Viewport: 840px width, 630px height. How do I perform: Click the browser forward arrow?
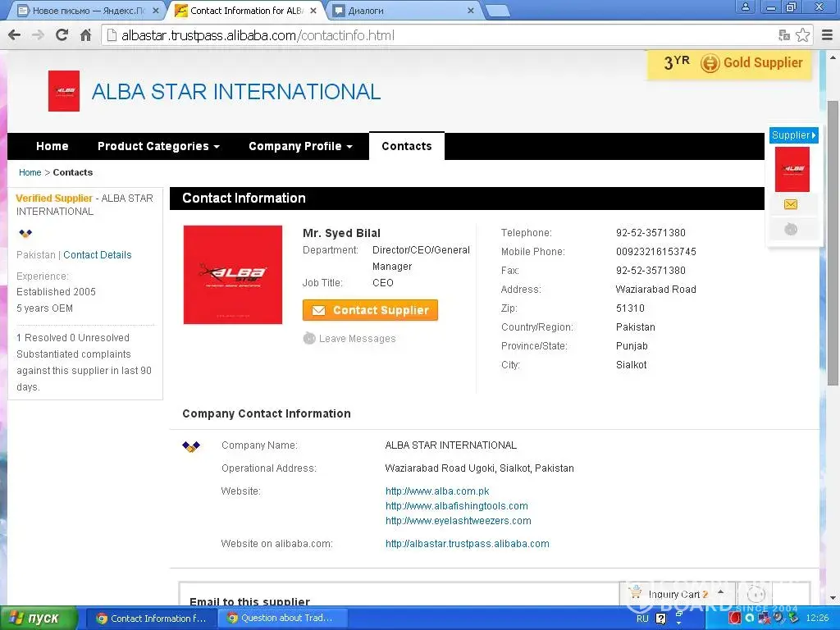click(38, 35)
